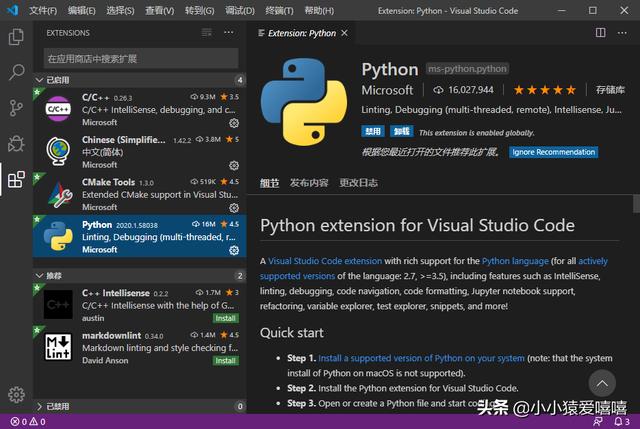This screenshot has height=429, width=640.
Task: Switch to the 更改日志 changelog tab
Action: pyautogui.click(x=358, y=183)
